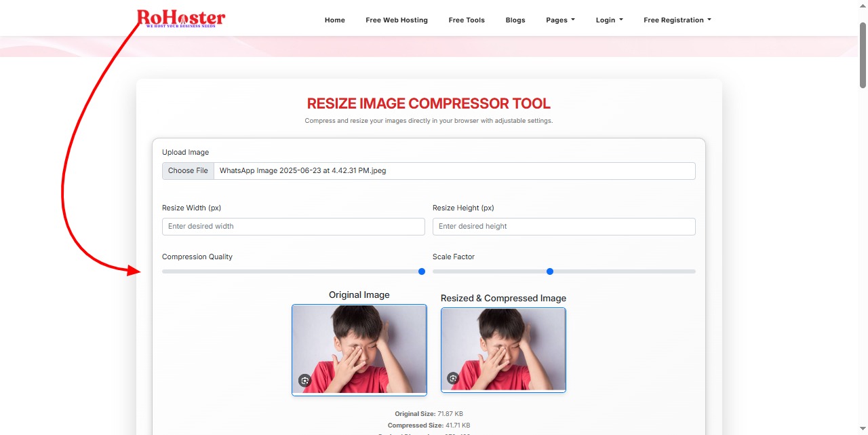Click the 'Compressed Size: 41.71 KB' text
This screenshot has width=868, height=435.
tap(429, 425)
